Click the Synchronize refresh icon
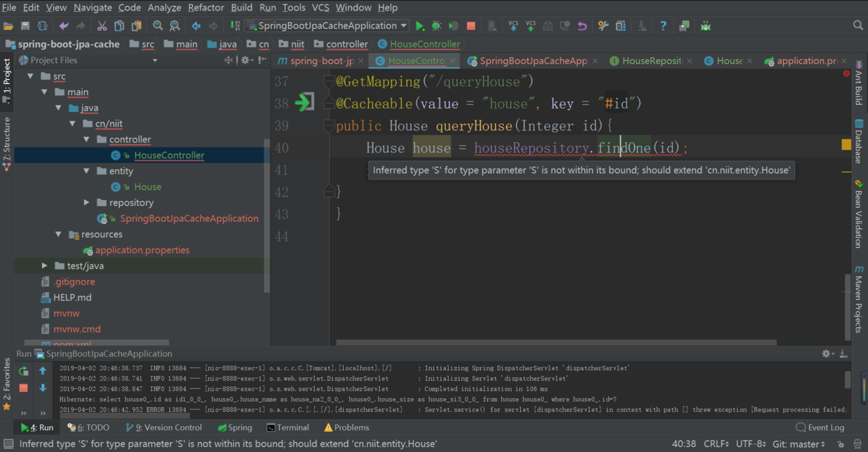This screenshot has width=868, height=452. coord(43,26)
